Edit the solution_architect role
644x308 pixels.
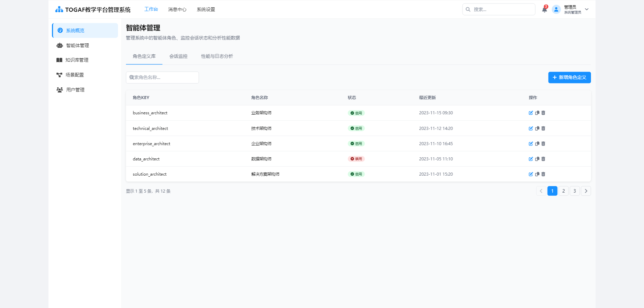click(531, 174)
